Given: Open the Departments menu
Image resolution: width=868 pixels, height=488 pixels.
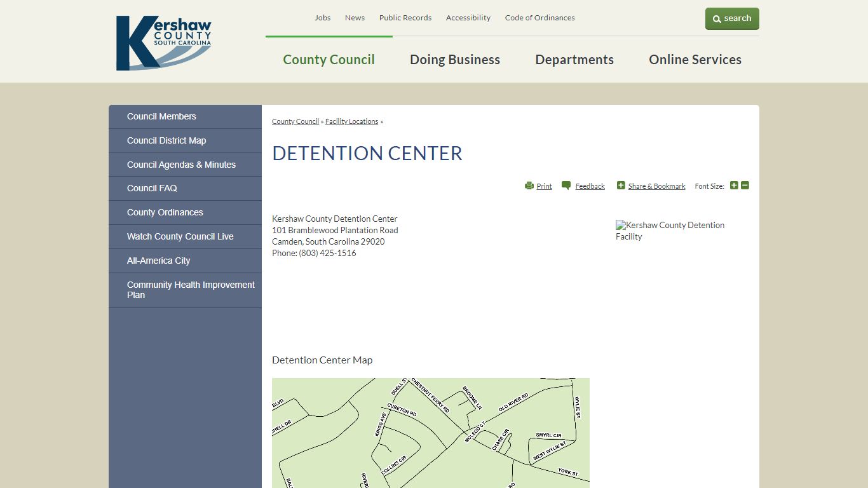Looking at the screenshot, I should (x=574, y=60).
